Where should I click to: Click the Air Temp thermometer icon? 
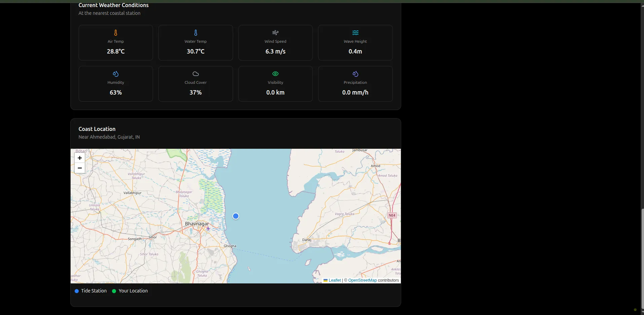click(115, 32)
